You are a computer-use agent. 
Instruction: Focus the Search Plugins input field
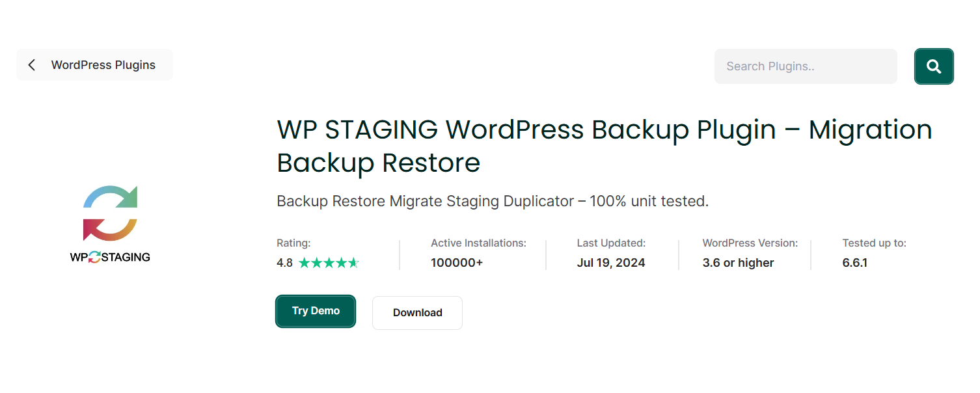806,66
